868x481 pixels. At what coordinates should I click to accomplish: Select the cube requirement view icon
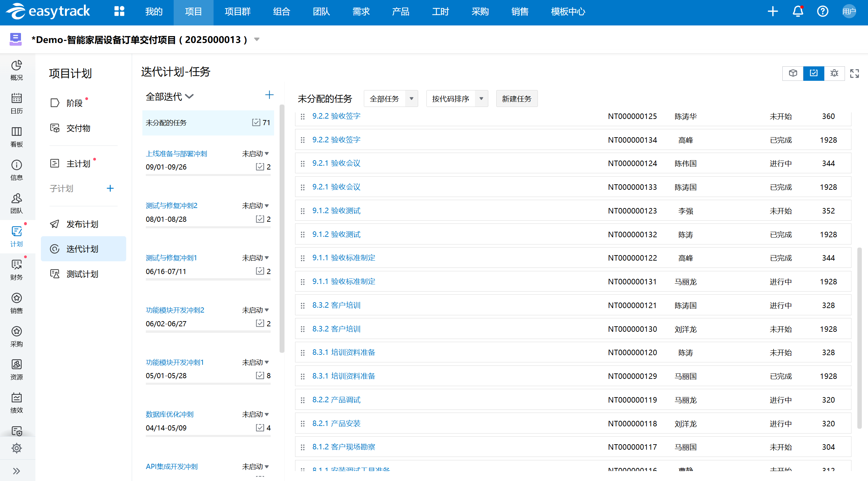point(793,73)
